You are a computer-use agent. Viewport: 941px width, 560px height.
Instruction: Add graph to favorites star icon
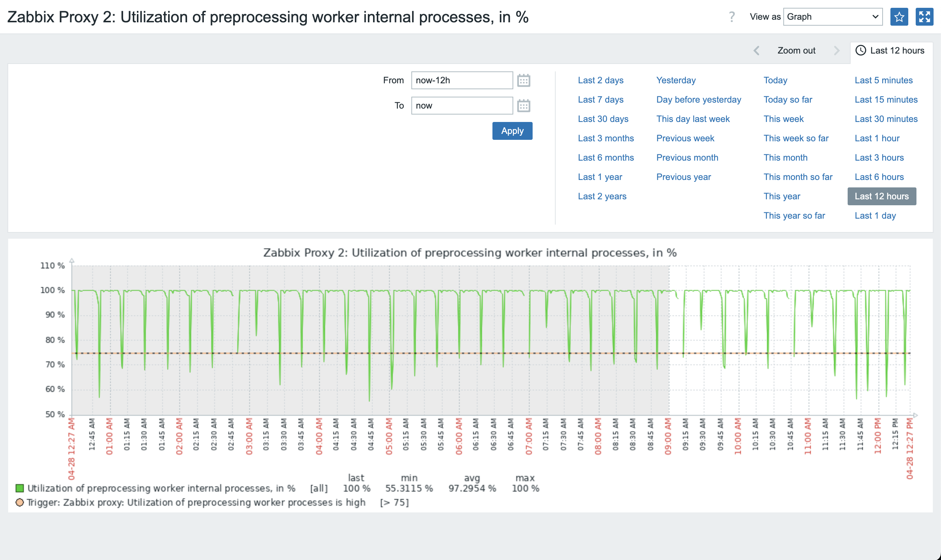tap(899, 17)
